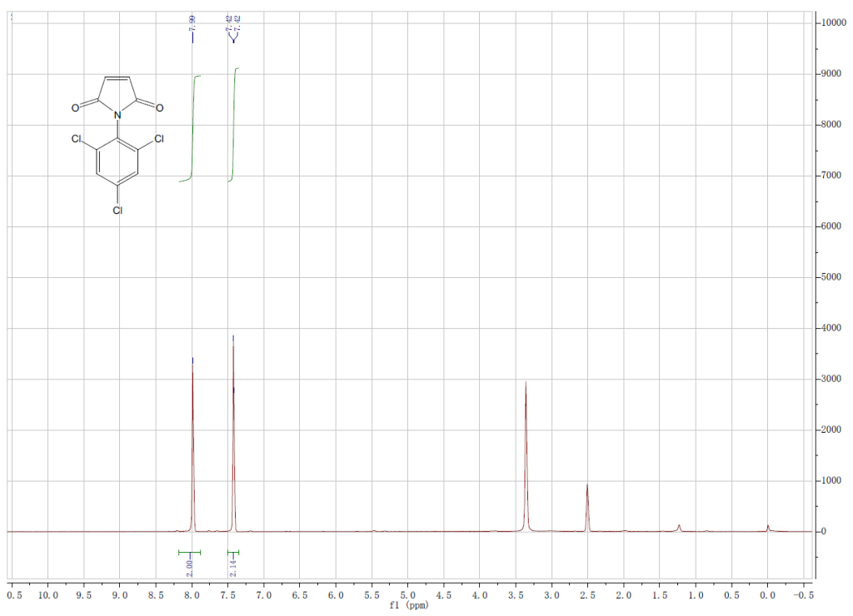853x616 pixels.
Task: Click the green integral curve over 7.99 peak
Action: [x=192, y=128]
